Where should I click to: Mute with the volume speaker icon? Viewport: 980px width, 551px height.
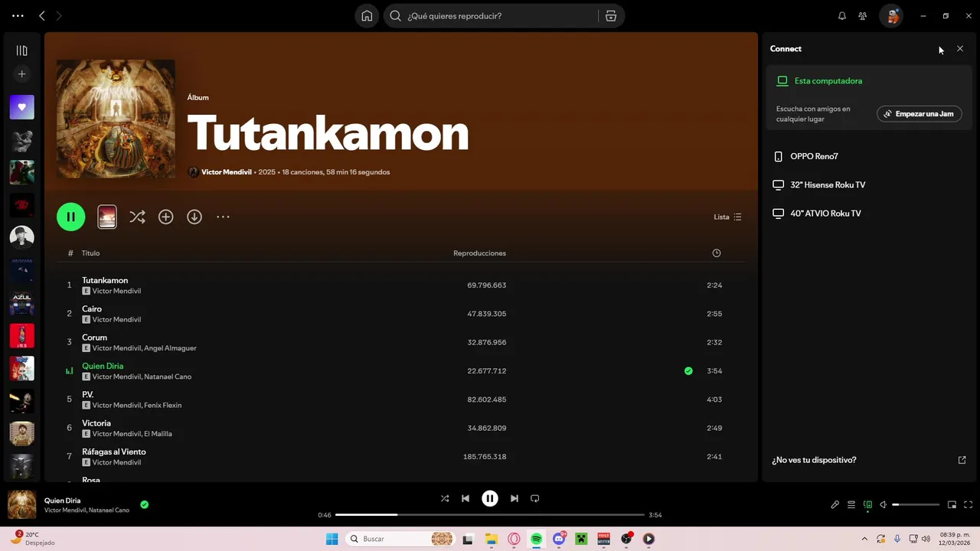pyautogui.click(x=884, y=505)
